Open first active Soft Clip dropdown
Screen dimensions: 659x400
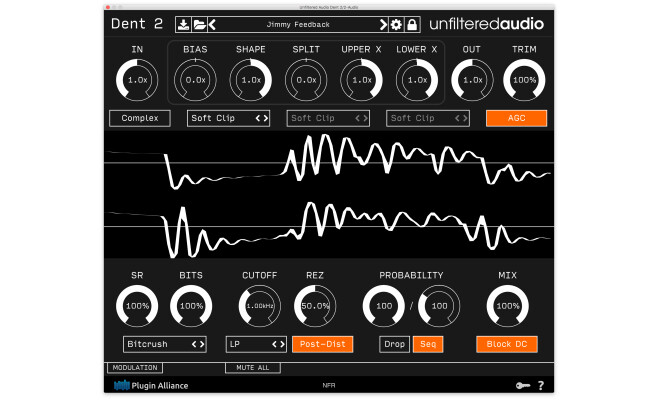coord(228,118)
